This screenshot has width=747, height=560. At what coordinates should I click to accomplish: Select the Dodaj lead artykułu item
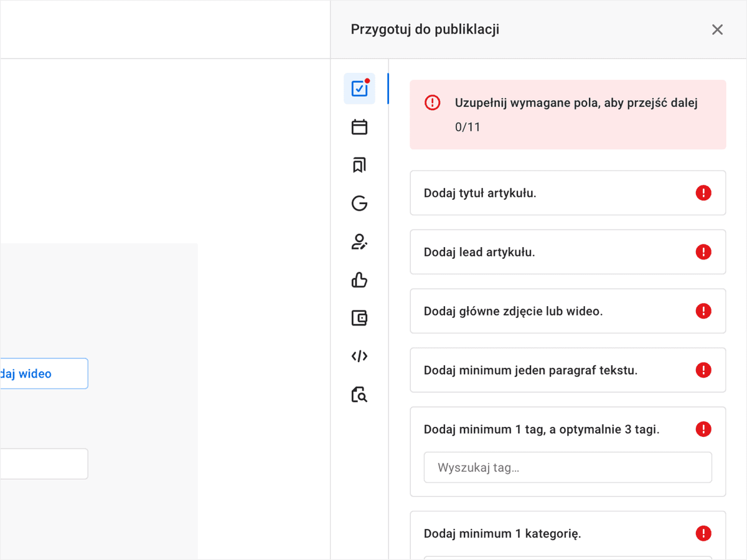[568, 252]
